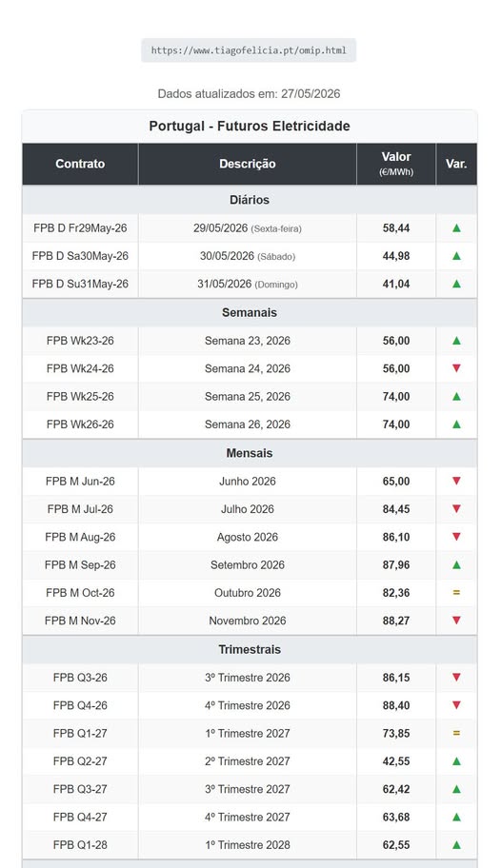Click the Contrato column header
This screenshot has height=868, width=501.
click(80, 164)
